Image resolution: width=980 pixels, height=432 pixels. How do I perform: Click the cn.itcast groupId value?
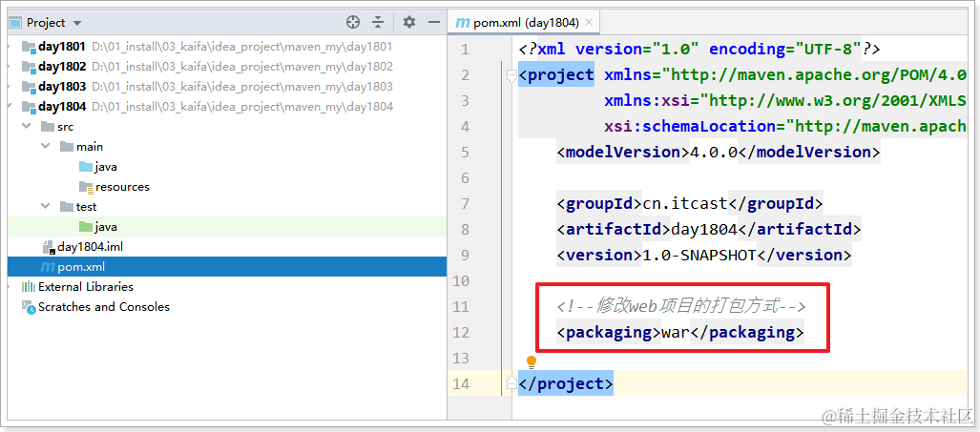(684, 203)
